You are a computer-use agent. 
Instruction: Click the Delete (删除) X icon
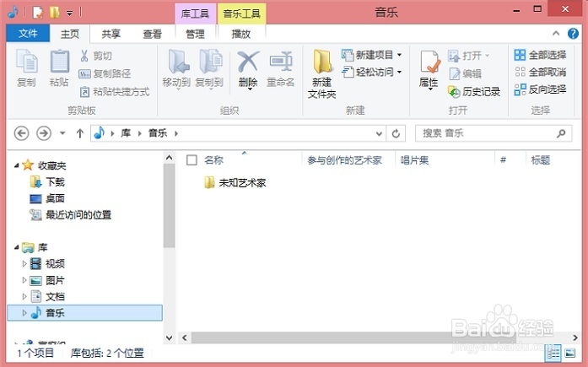tap(248, 62)
